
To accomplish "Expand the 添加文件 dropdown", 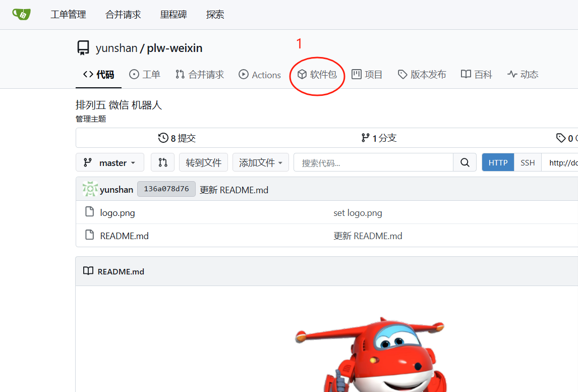I will pyautogui.click(x=261, y=162).
